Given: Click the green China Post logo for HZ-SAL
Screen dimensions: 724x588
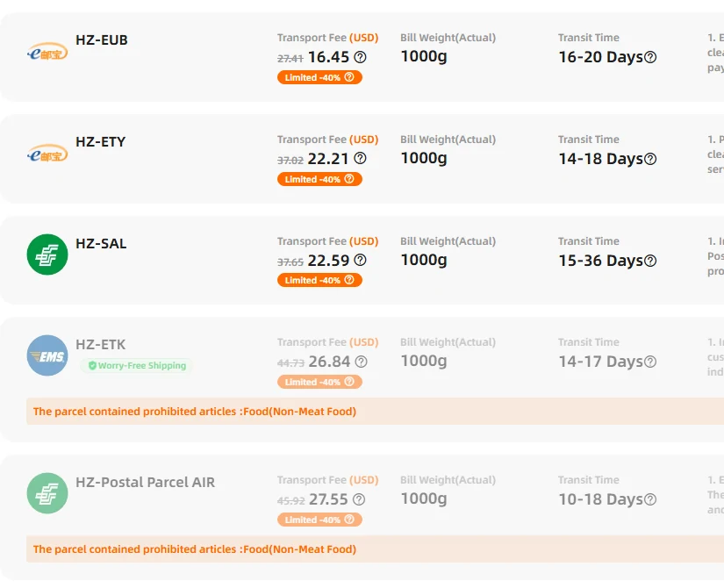Looking at the screenshot, I should coord(47,255).
